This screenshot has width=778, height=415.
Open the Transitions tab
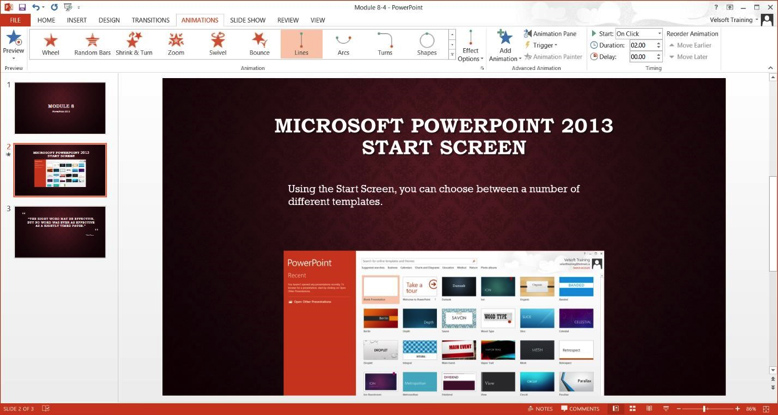pyautogui.click(x=150, y=20)
